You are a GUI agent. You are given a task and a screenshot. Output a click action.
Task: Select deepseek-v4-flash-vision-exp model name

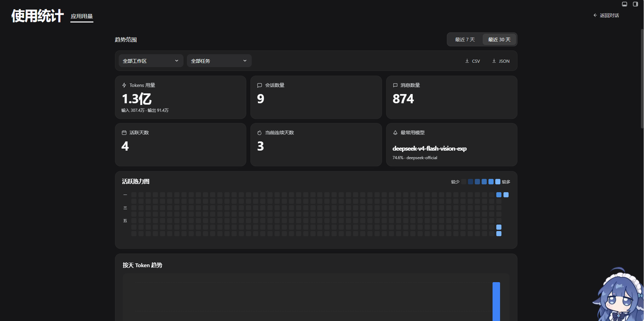(x=429, y=149)
